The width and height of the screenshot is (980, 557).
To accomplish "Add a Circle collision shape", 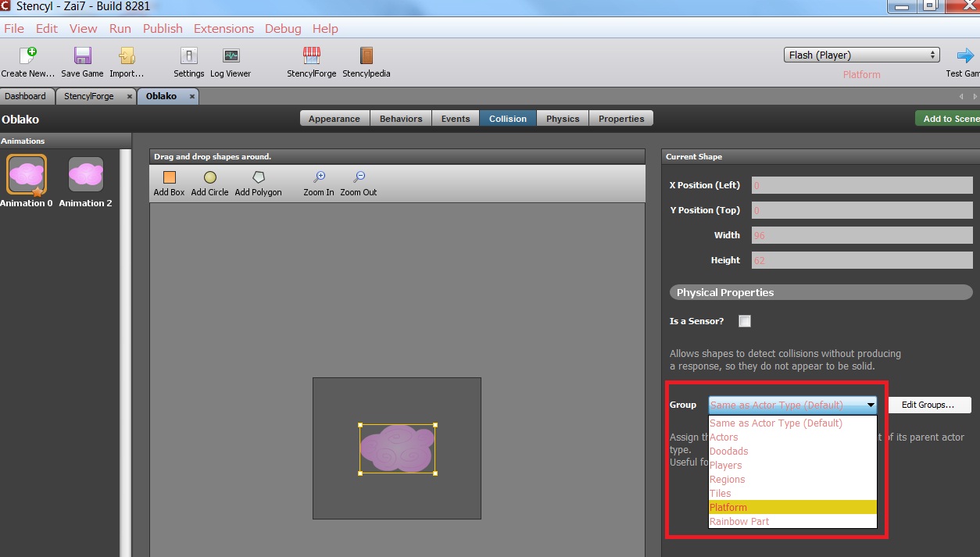I will coord(209,178).
